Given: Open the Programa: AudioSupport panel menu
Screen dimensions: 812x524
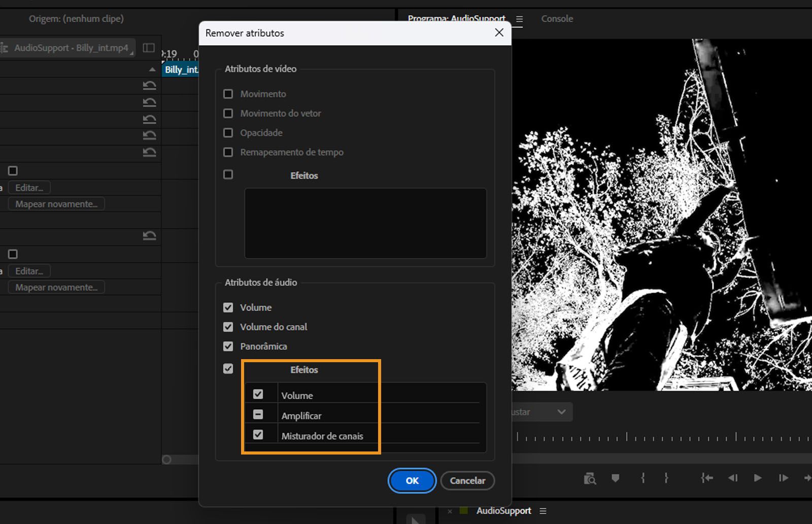Looking at the screenshot, I should (x=519, y=19).
